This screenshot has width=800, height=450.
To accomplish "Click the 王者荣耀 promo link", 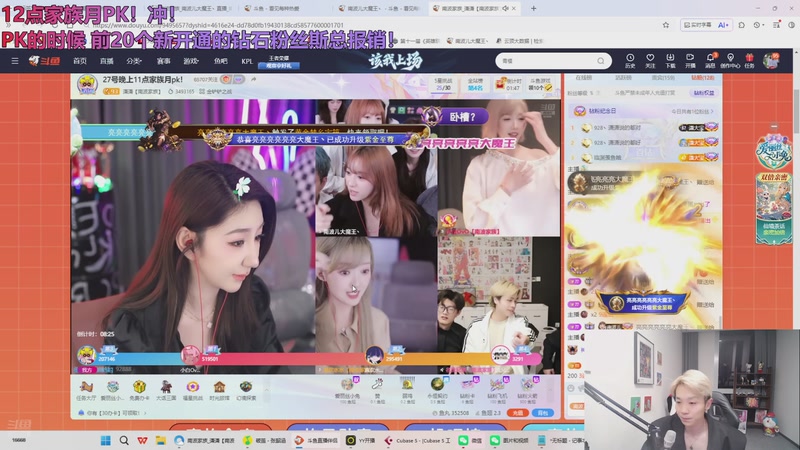I will (279, 62).
